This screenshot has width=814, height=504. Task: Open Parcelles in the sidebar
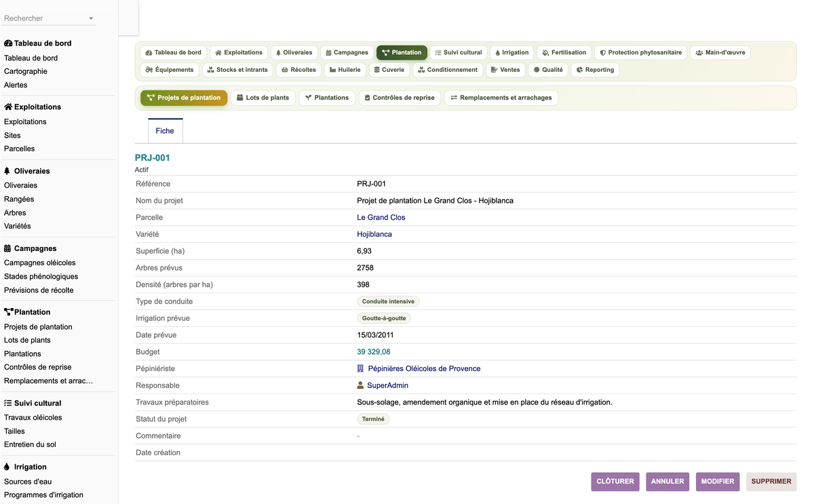pyautogui.click(x=19, y=149)
